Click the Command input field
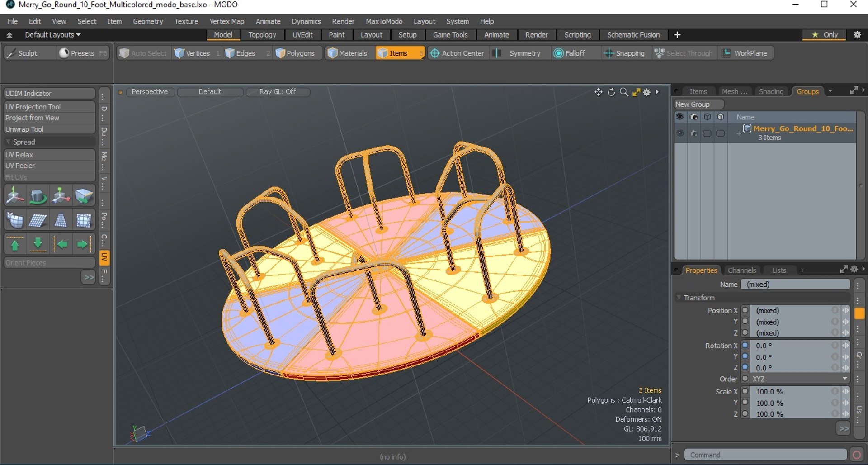This screenshot has height=465, width=868. click(x=765, y=455)
